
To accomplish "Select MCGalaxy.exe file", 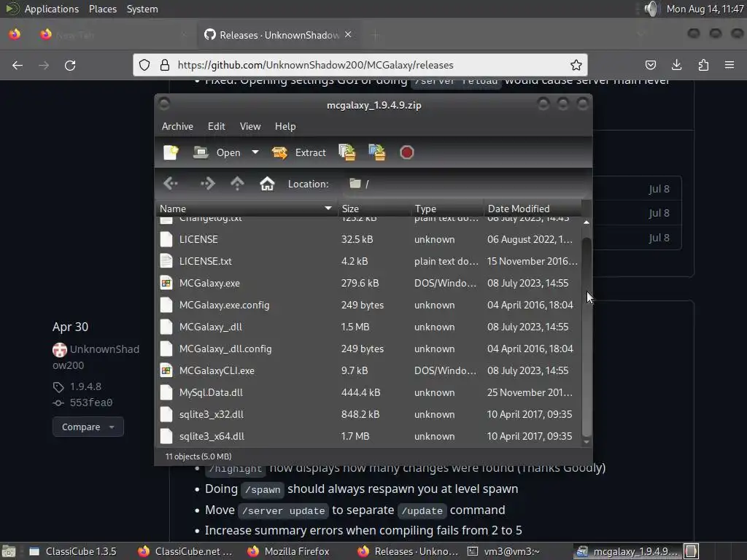I will pos(368,283).
